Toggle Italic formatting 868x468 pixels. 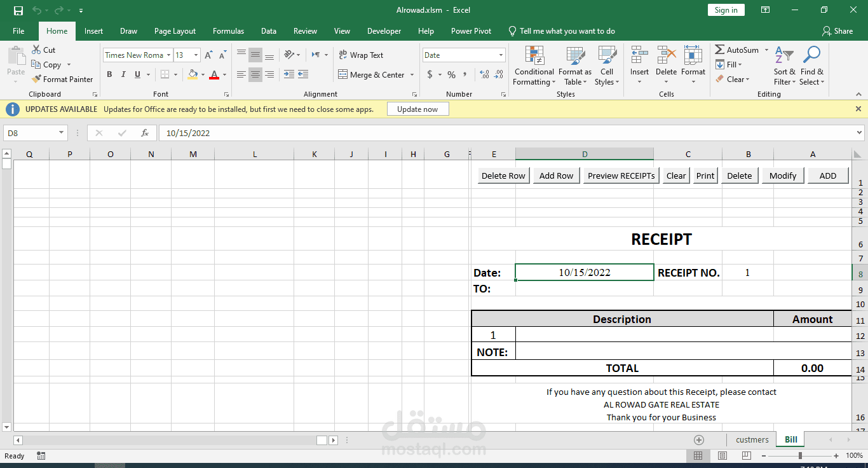tap(123, 74)
